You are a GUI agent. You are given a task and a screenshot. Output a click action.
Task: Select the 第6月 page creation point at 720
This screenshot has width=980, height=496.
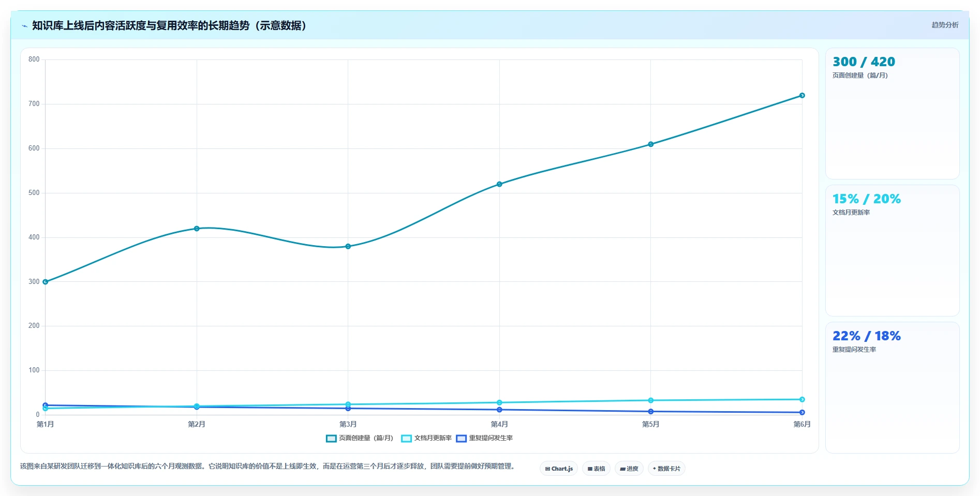[802, 95]
